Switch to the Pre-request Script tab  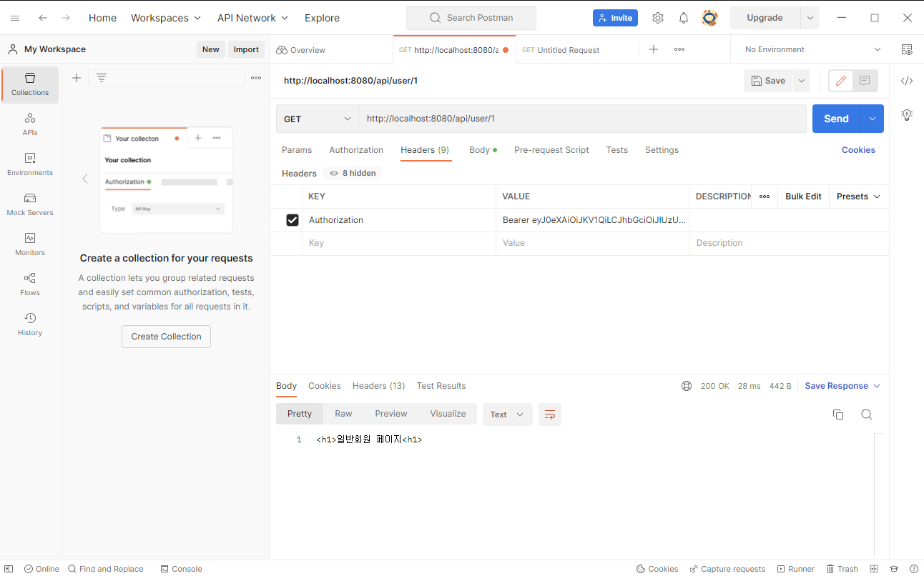click(x=551, y=150)
